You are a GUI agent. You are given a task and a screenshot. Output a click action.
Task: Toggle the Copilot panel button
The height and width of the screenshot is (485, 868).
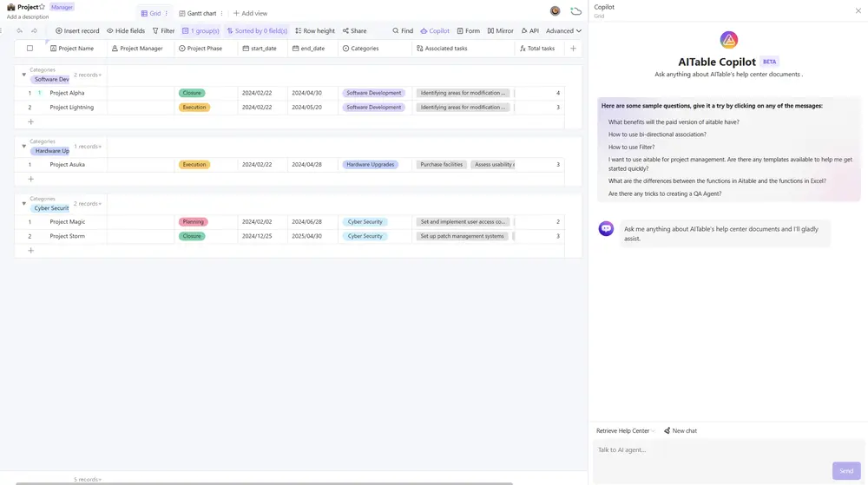click(x=435, y=31)
